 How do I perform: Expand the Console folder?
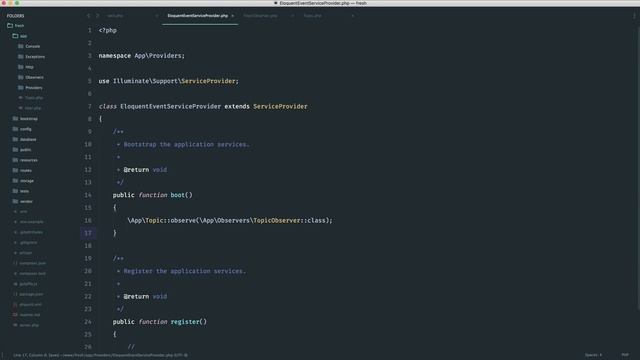click(x=29, y=46)
